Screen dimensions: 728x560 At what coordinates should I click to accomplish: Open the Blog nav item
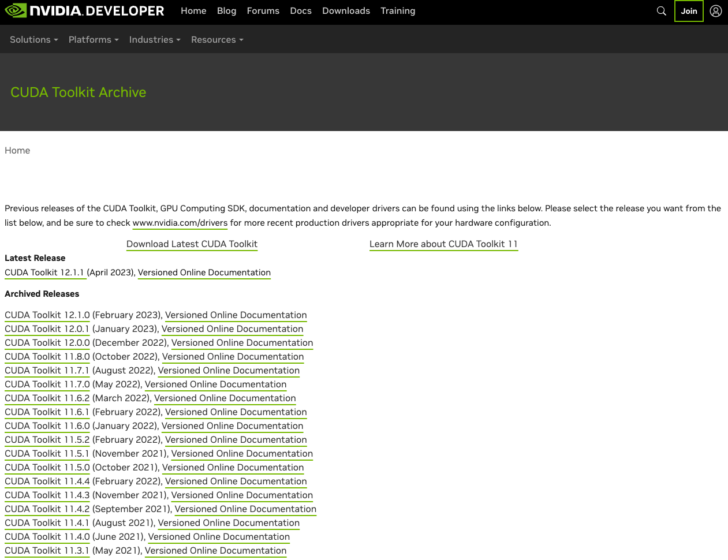coord(226,11)
